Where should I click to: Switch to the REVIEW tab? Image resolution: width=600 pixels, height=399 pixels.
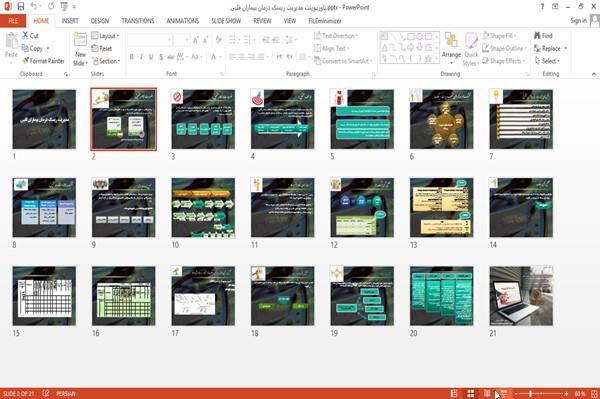[x=262, y=21]
